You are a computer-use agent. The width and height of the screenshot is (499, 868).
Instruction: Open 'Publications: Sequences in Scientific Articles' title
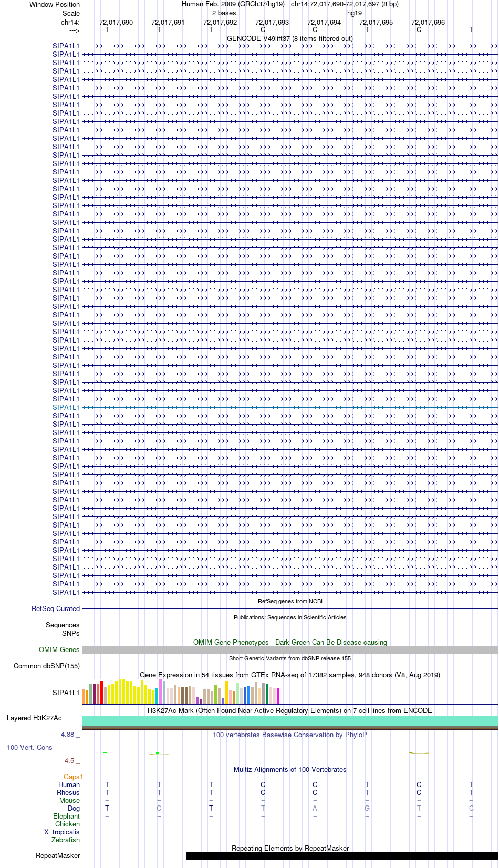[290, 617]
